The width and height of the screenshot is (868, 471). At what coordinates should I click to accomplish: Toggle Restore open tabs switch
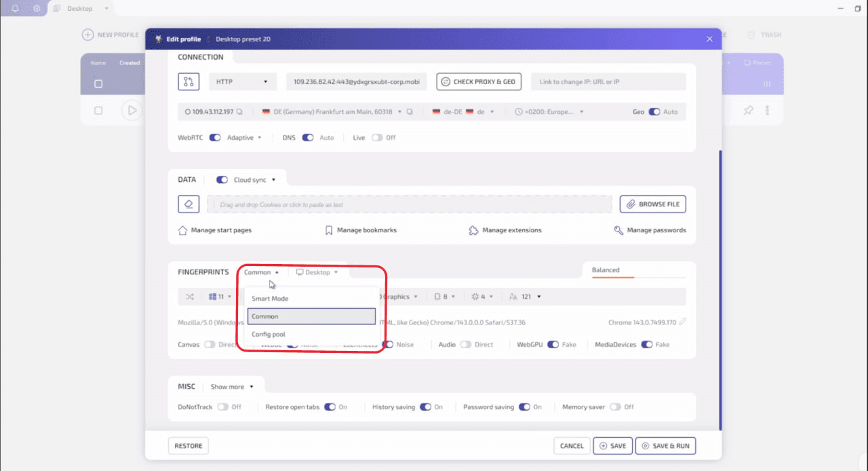[x=330, y=407]
